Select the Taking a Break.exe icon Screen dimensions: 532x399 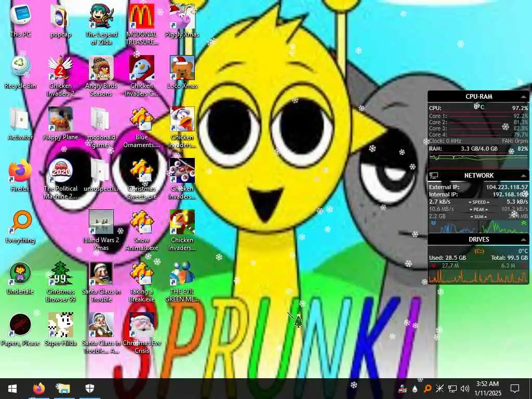point(142,283)
